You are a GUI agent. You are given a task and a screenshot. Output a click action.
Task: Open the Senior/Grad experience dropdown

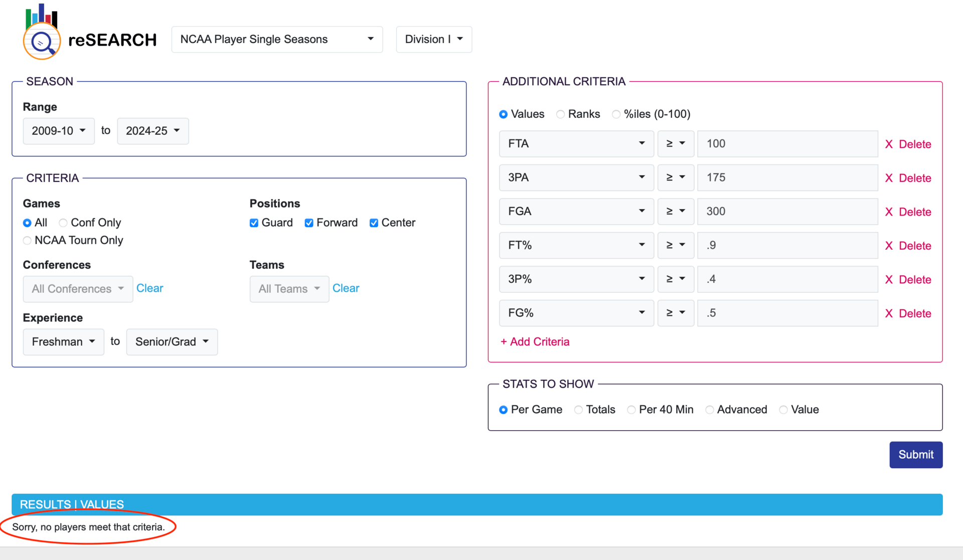(x=172, y=342)
